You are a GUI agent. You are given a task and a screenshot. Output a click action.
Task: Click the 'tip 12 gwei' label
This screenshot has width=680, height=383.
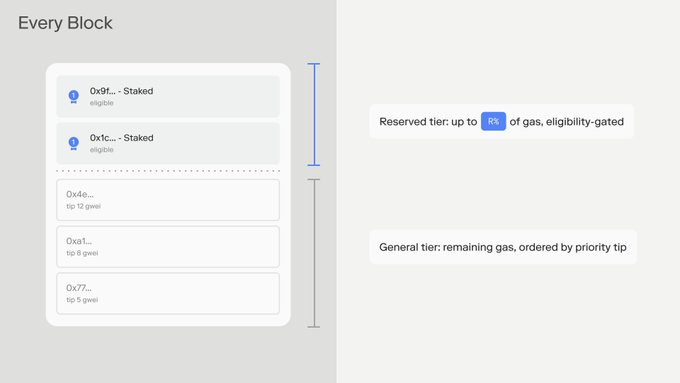coord(83,206)
